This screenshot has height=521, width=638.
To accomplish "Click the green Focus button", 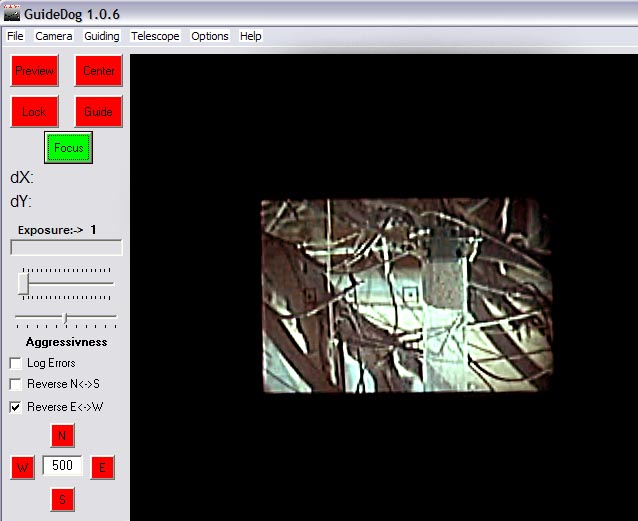I will tap(68, 147).
